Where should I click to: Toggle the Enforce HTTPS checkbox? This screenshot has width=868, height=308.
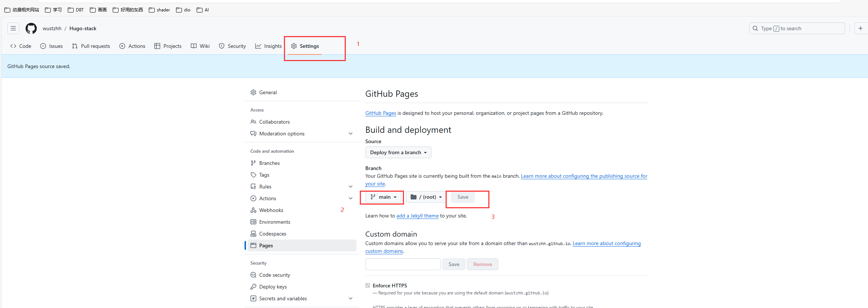click(x=368, y=286)
